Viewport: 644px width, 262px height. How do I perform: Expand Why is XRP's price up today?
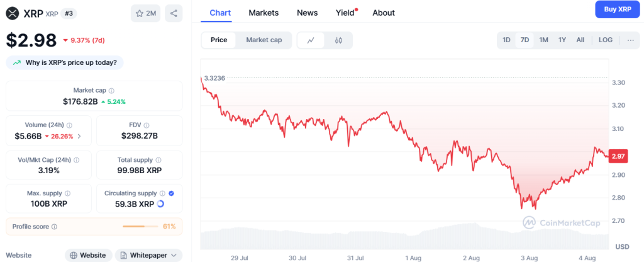coord(66,62)
